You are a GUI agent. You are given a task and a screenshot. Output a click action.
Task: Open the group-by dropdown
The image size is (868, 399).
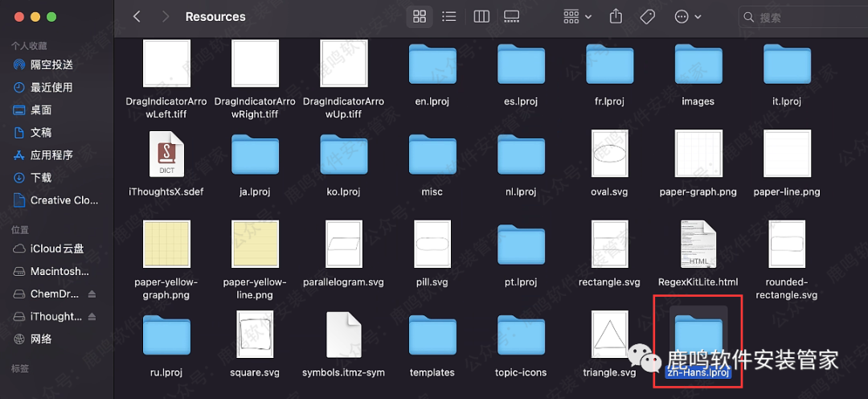click(x=577, y=17)
